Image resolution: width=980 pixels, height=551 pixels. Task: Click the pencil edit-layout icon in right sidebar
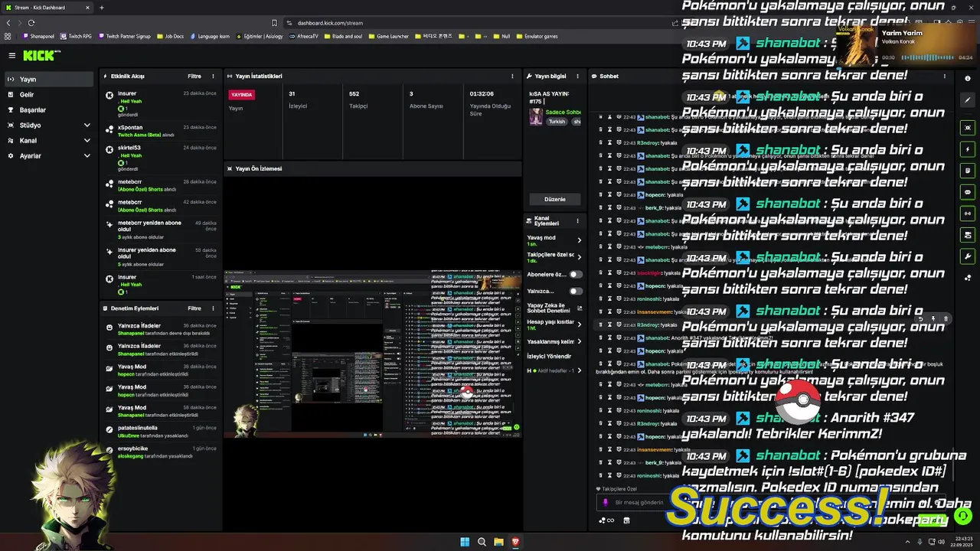click(968, 99)
